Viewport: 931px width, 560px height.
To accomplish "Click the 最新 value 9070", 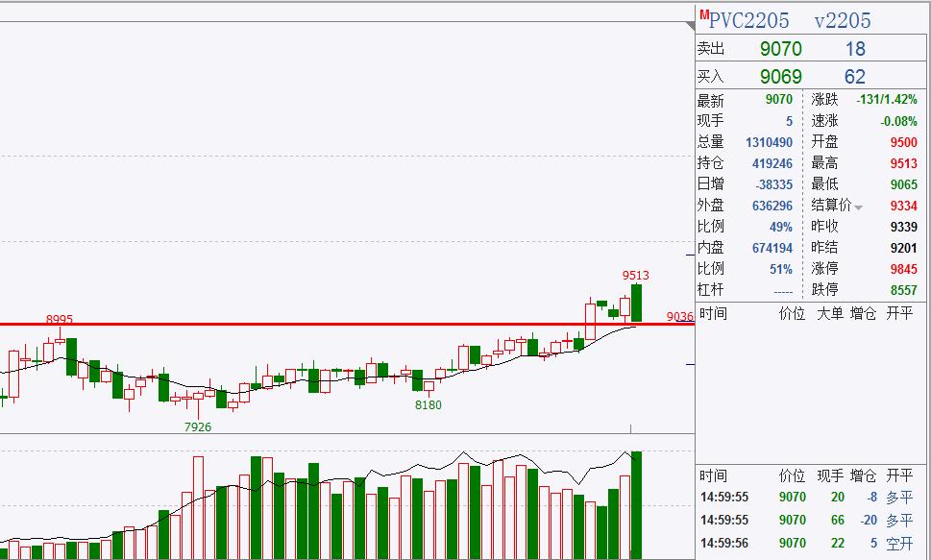I will click(779, 100).
